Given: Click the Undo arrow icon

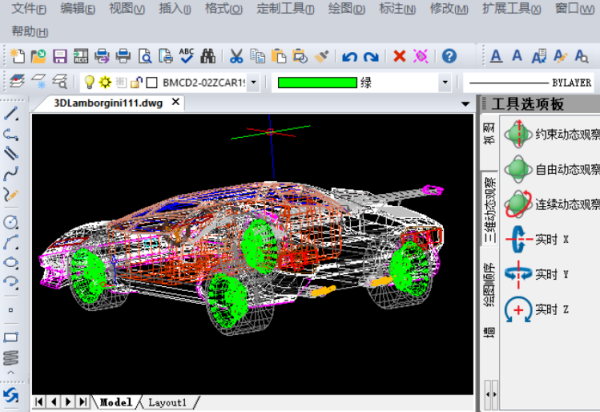Looking at the screenshot, I should pos(349,56).
